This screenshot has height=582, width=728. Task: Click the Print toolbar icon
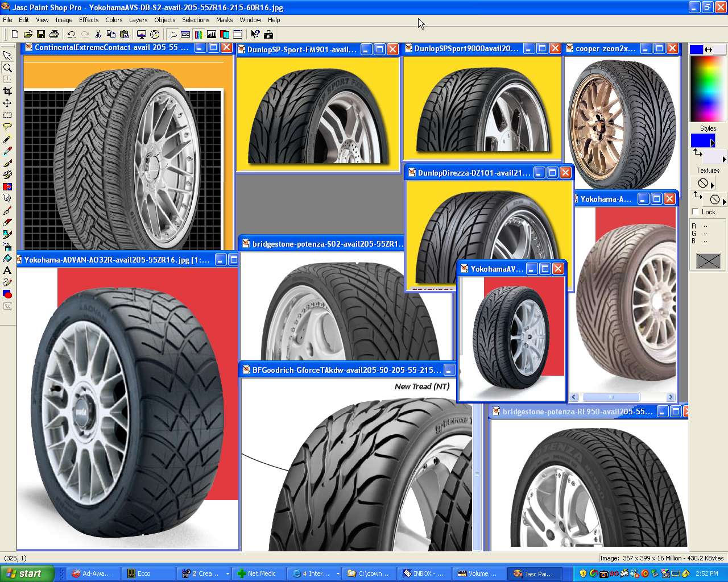54,34
